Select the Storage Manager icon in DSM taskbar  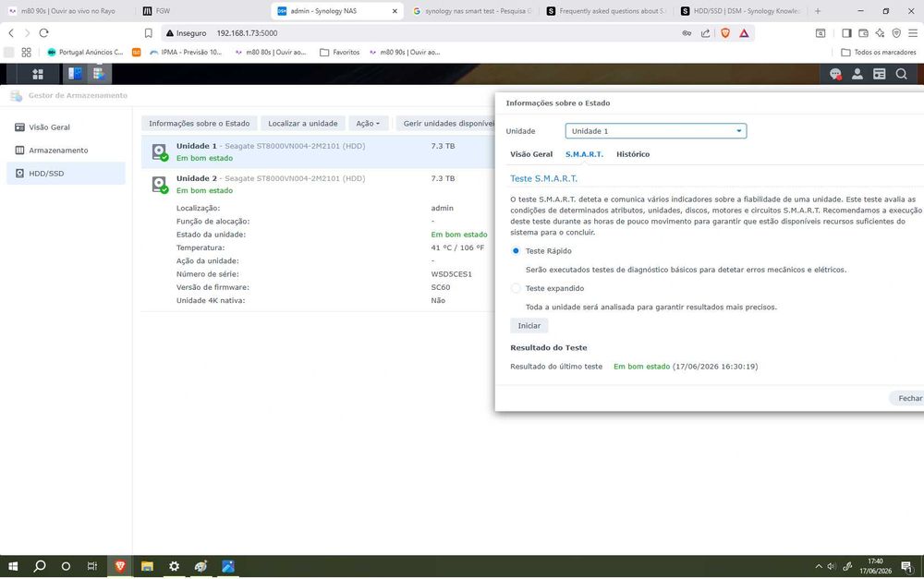pyautogui.click(x=99, y=74)
